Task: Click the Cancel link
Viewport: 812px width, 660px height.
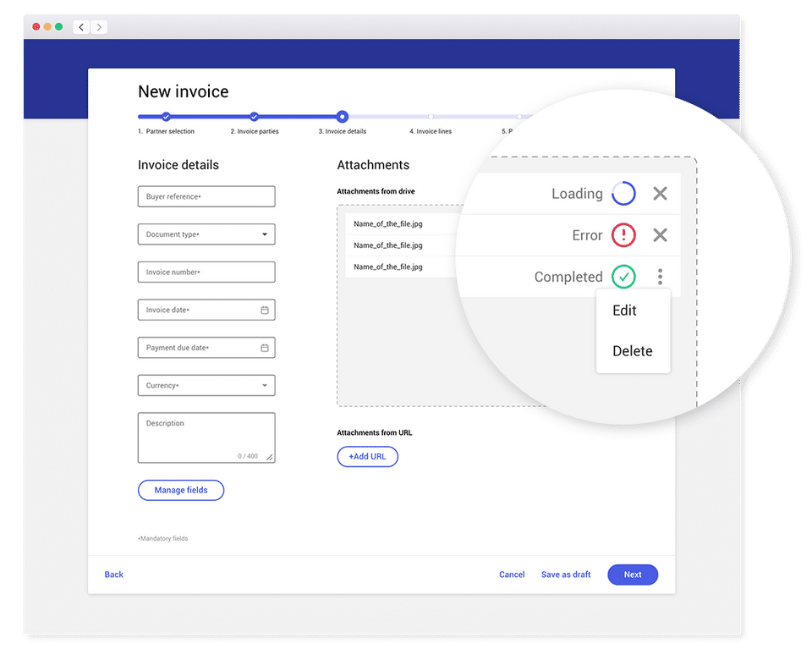Action: [x=512, y=575]
